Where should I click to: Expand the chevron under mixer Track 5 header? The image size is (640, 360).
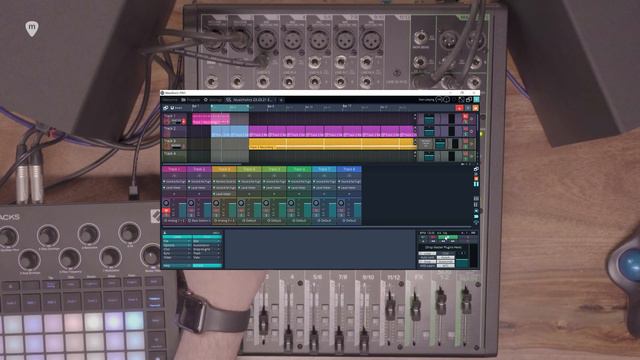(x=274, y=176)
